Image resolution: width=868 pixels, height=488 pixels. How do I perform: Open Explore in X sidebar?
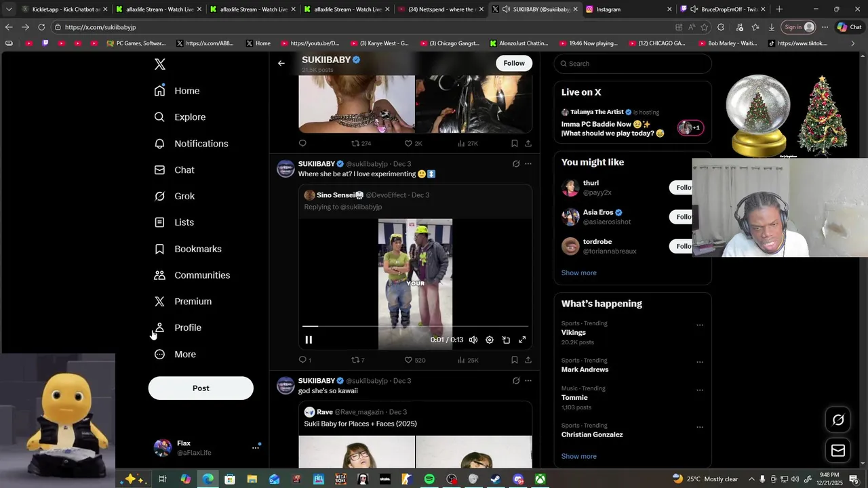click(x=180, y=117)
